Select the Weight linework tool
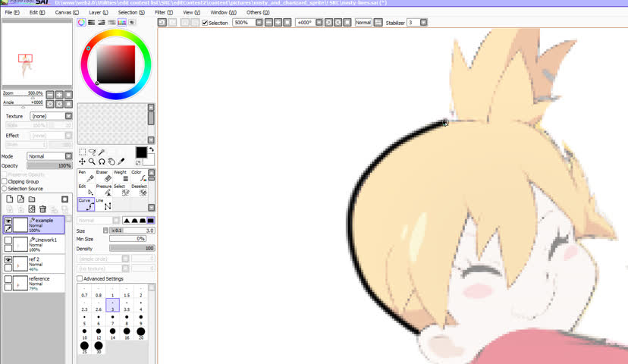Screen dimensions: 628x364 point(124,178)
